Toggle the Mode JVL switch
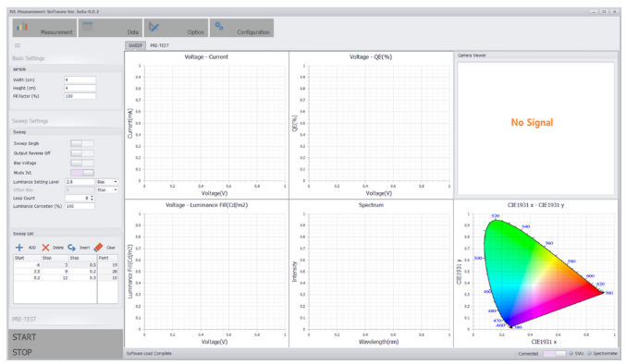 [82, 173]
